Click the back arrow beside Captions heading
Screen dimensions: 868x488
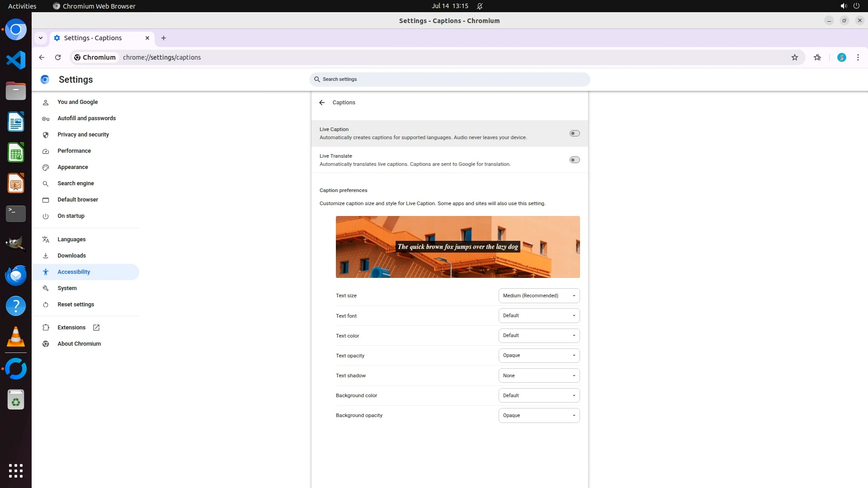click(x=322, y=103)
